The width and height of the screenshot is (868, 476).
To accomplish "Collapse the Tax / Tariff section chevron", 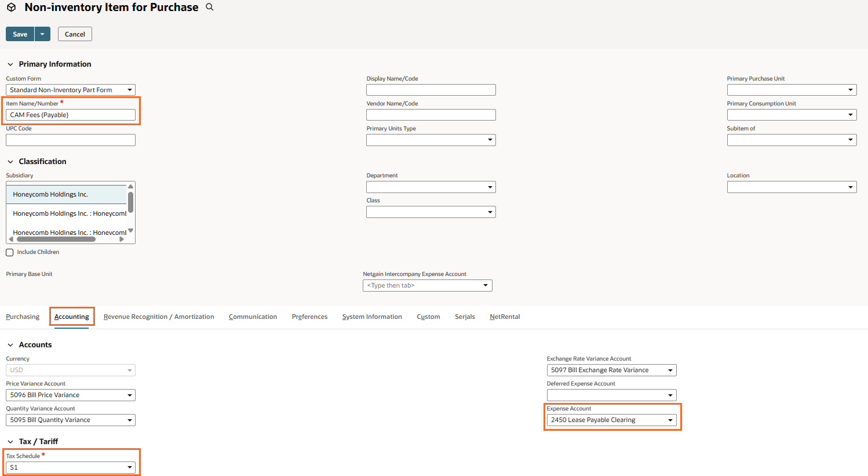I will [x=10, y=442].
